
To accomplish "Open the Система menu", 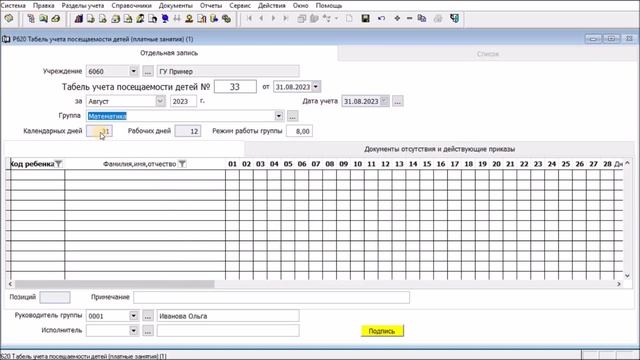I will tap(13, 5).
